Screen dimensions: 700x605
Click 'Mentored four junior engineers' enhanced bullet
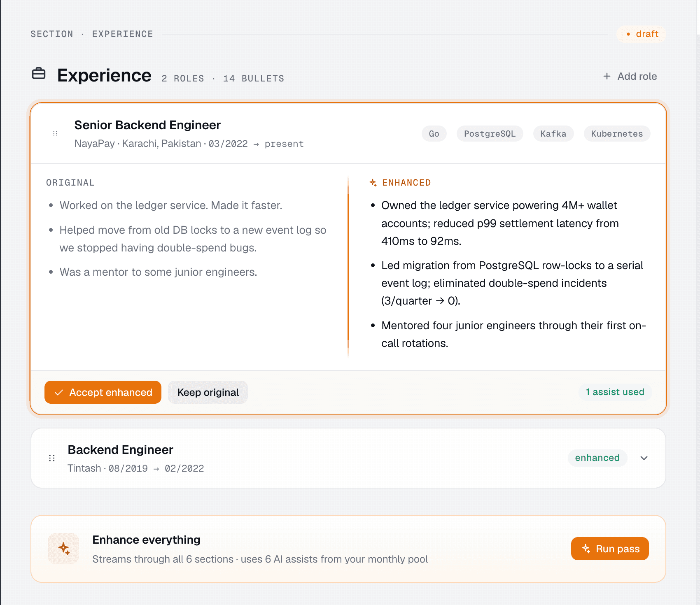click(513, 334)
